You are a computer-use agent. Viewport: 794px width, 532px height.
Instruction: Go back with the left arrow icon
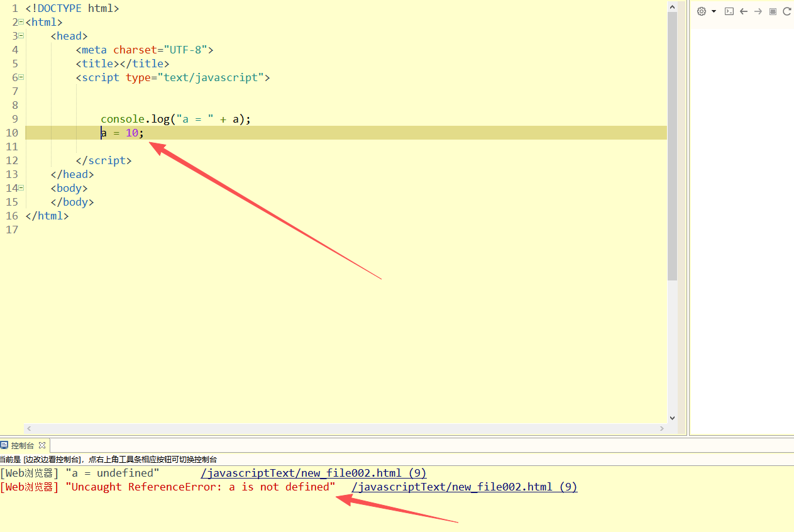pyautogui.click(x=744, y=11)
